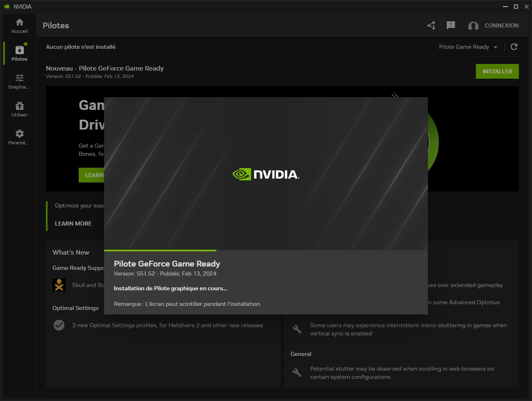Click wrench icon beside micro-stuttering issue
The width and height of the screenshot is (532, 401).
297,329
